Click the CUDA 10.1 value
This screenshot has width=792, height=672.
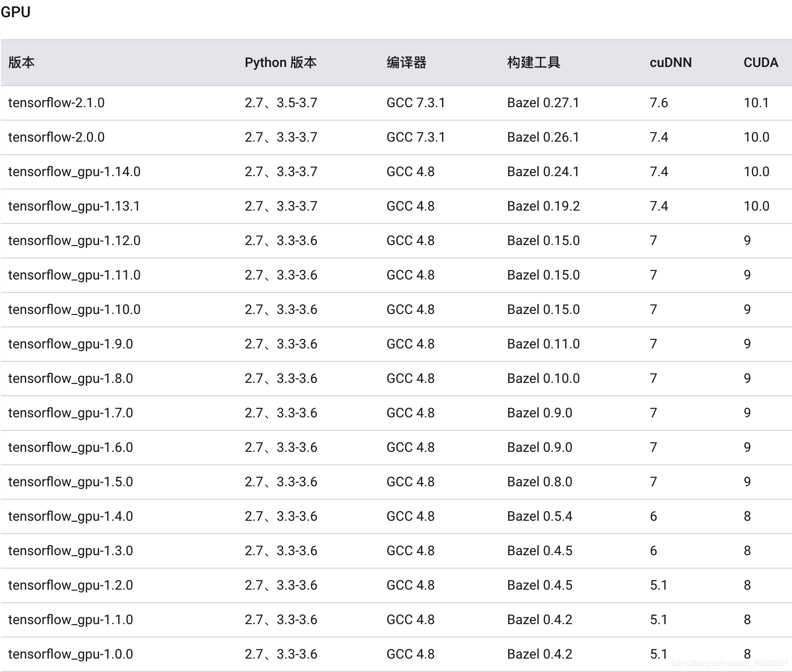756,103
